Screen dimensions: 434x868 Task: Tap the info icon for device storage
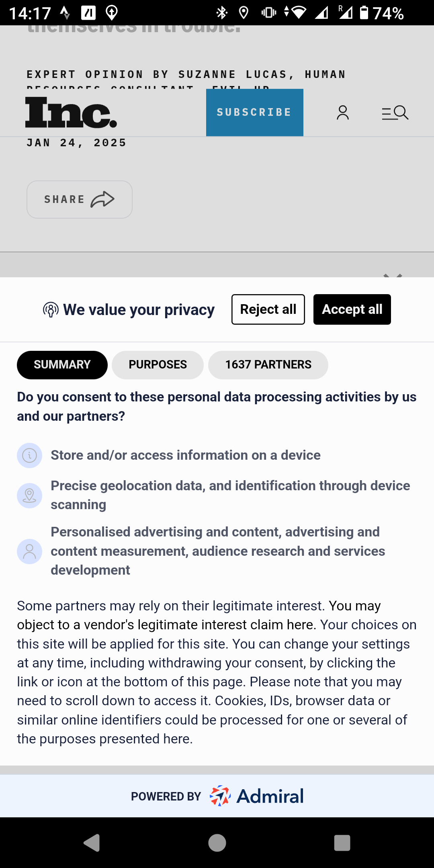29,455
